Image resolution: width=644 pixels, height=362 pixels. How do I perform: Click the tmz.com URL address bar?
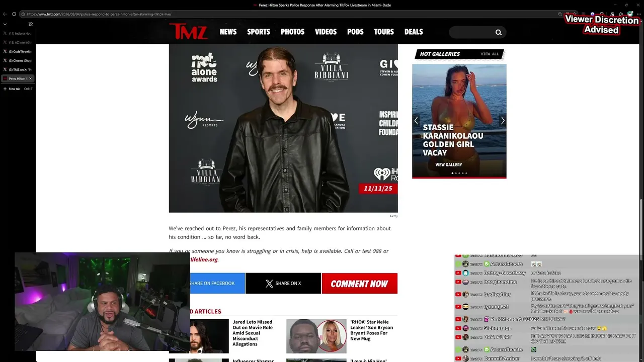pos(292,14)
